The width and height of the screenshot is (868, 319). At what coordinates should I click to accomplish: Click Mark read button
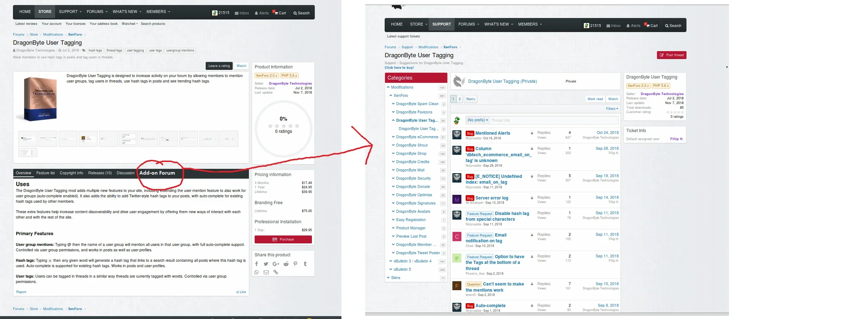[x=595, y=99]
